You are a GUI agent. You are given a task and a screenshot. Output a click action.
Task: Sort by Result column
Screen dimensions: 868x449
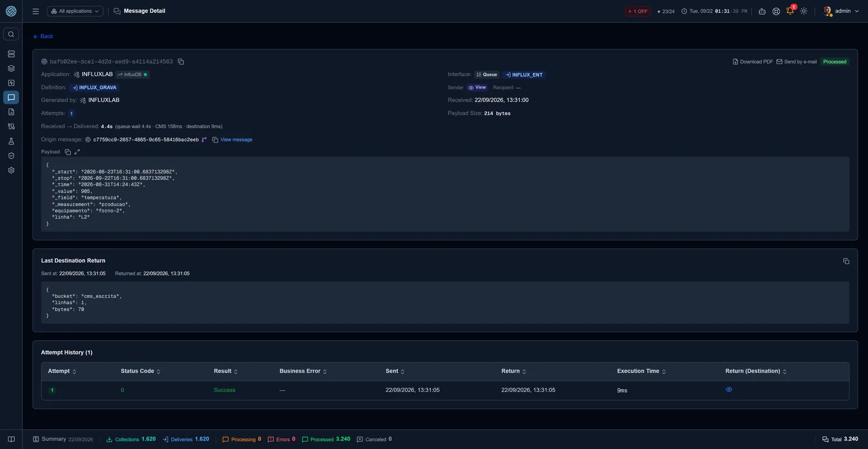pyautogui.click(x=226, y=371)
